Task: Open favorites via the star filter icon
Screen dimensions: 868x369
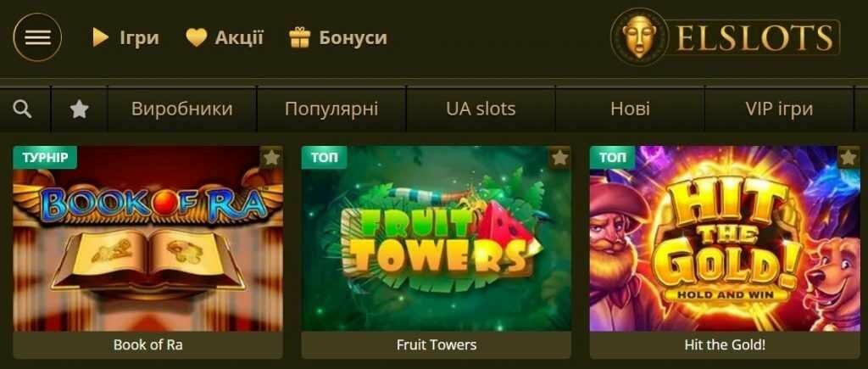Action: [80, 109]
